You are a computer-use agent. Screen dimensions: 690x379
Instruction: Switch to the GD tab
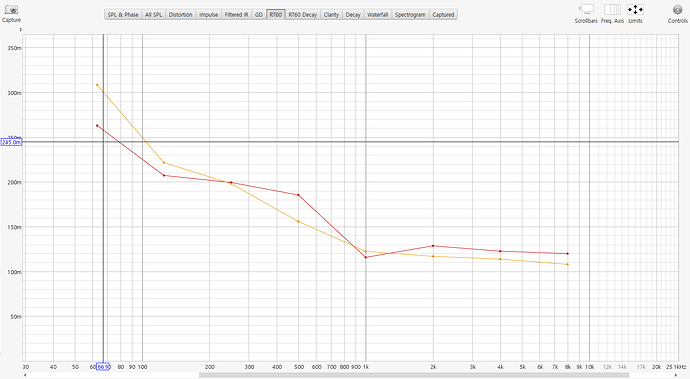click(x=259, y=15)
